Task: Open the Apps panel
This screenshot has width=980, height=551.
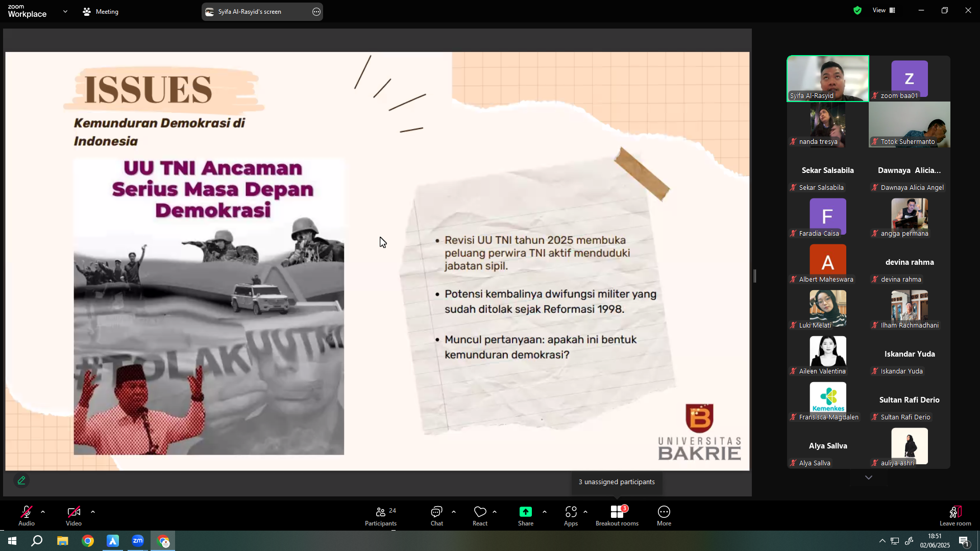Action: (571, 516)
